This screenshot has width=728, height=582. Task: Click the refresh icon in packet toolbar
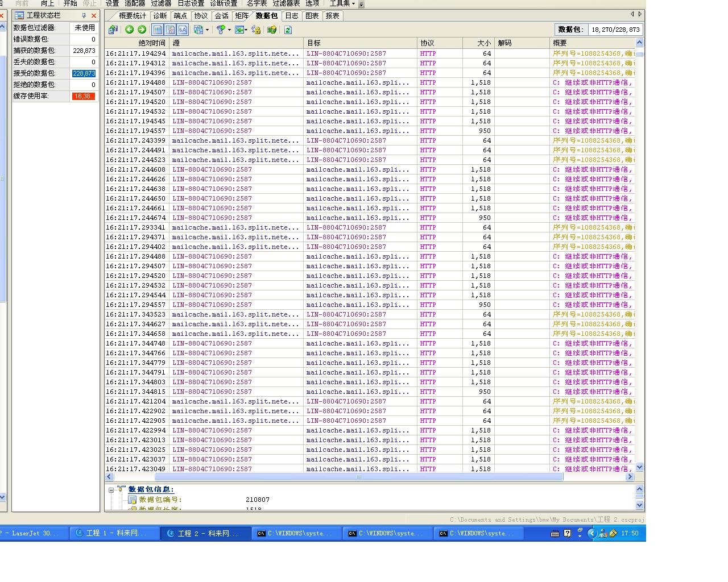pos(288,30)
